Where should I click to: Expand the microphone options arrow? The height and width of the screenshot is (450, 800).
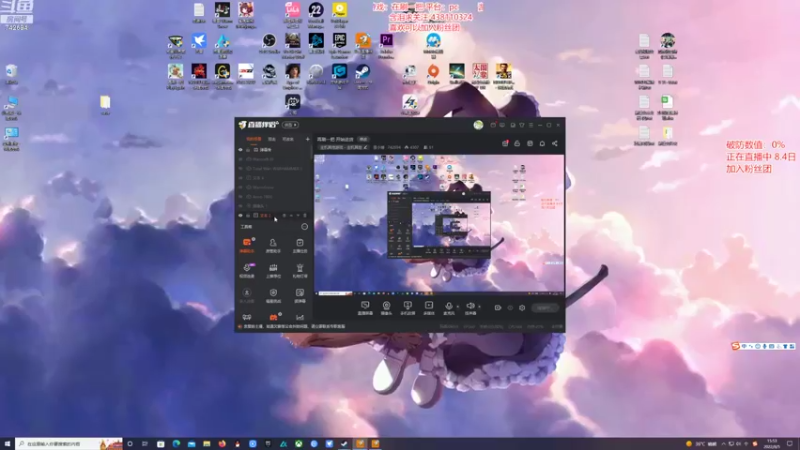point(457,307)
